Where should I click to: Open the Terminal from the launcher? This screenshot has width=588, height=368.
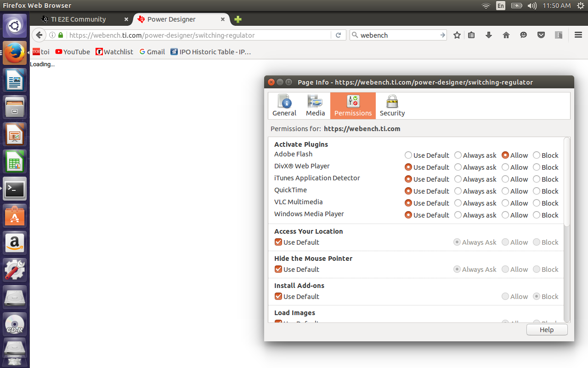[x=15, y=189]
